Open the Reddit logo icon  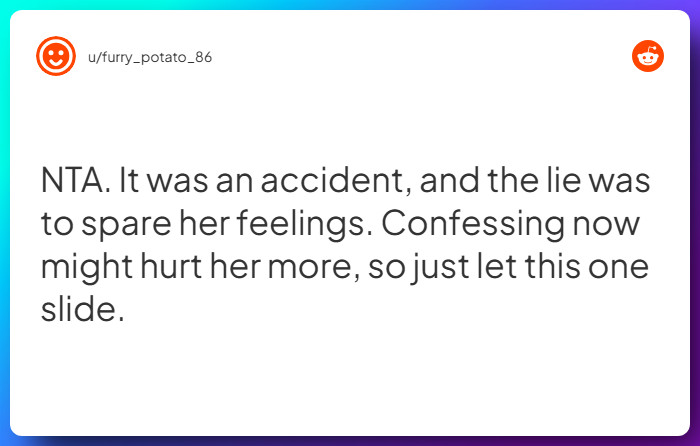648,57
